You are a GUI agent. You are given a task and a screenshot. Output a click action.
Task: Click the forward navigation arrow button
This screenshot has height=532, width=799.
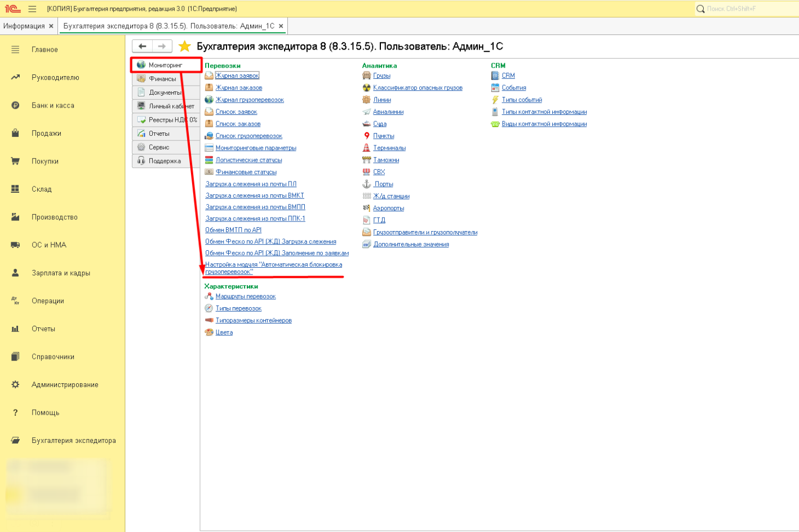162,46
